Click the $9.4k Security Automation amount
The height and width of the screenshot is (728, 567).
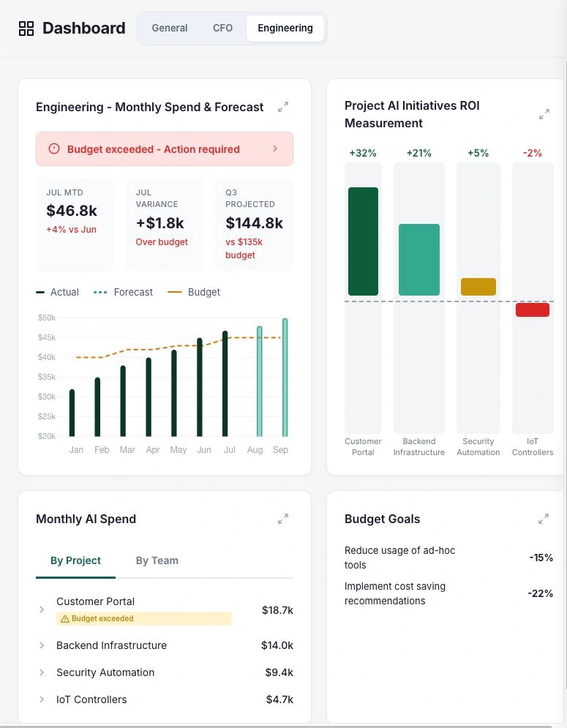(279, 672)
